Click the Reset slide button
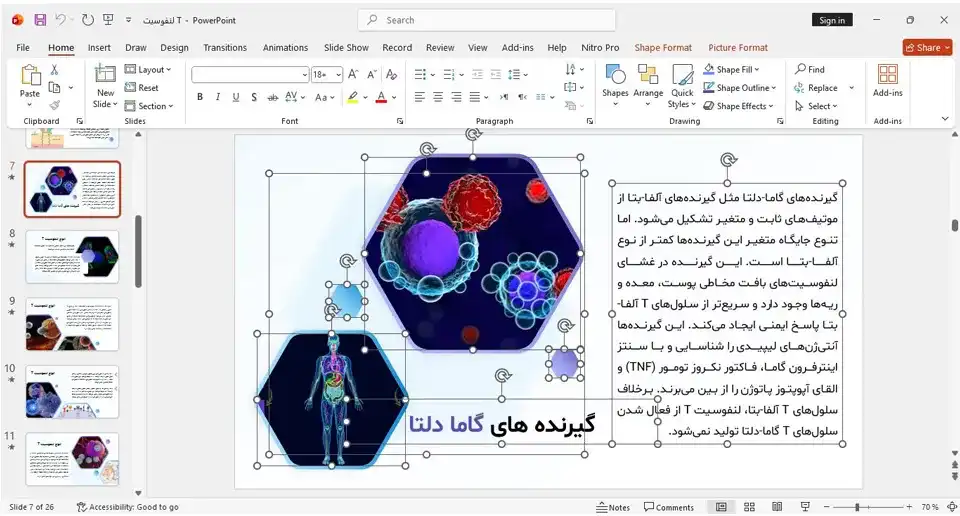This screenshot has width=960, height=516. click(141, 88)
